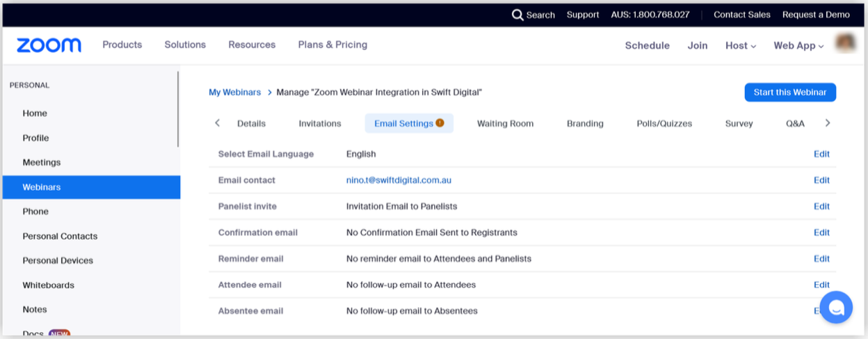Edit the Attendee email row

[x=821, y=285]
